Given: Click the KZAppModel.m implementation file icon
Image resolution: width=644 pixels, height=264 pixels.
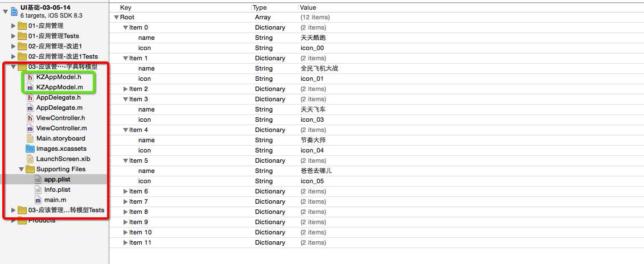Looking at the screenshot, I should [x=30, y=87].
